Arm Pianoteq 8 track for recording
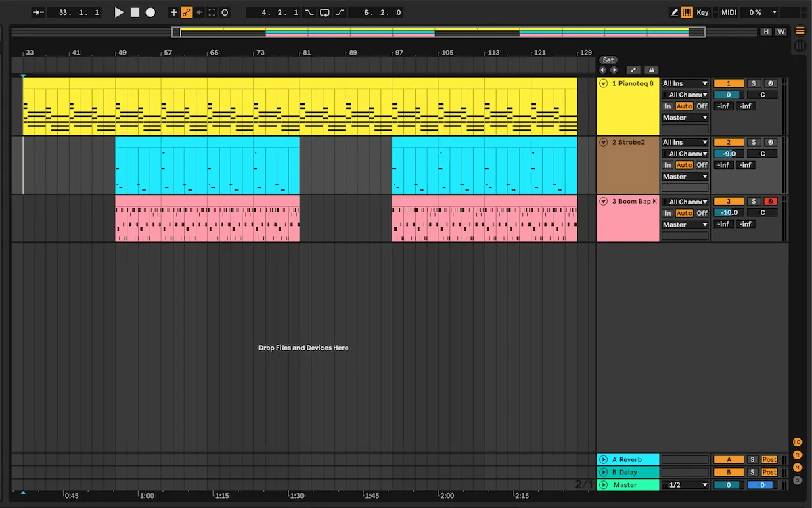Viewport: 812px width, 508px height. point(771,84)
